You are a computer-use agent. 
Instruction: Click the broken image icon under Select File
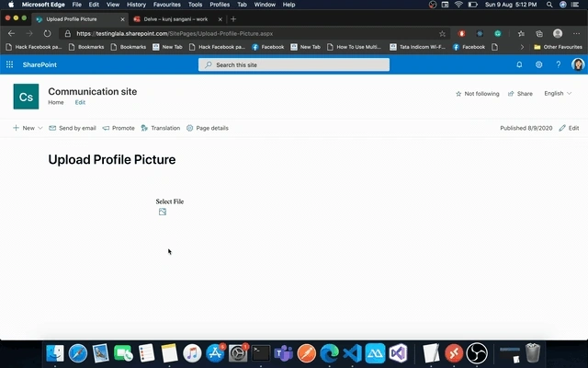pos(163,212)
